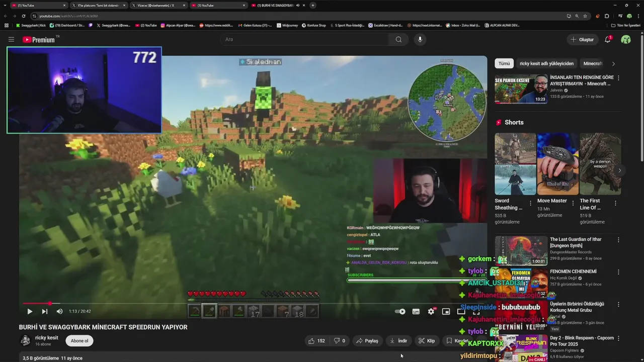Start voice search with microphone icon
Screen dimensions: 644x362
420,39
